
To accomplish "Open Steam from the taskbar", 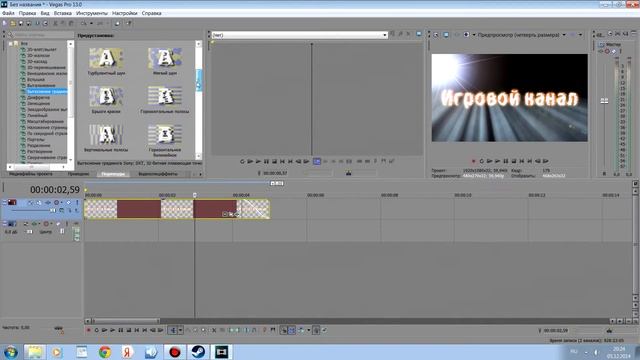I will point(198,352).
